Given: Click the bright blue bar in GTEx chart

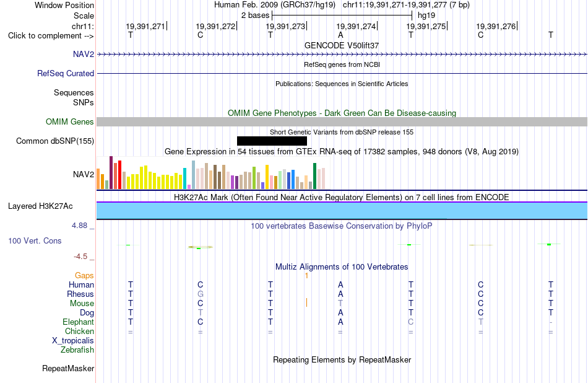Looking at the screenshot, I should click(293, 180).
